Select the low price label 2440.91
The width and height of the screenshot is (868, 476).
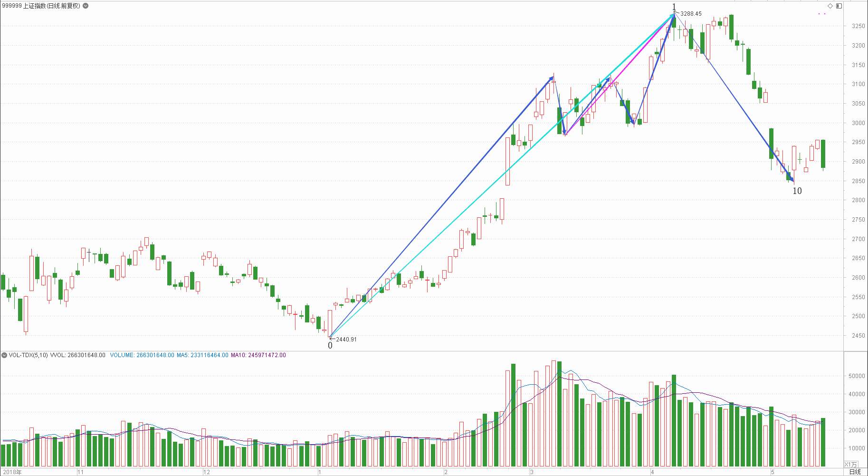point(346,340)
